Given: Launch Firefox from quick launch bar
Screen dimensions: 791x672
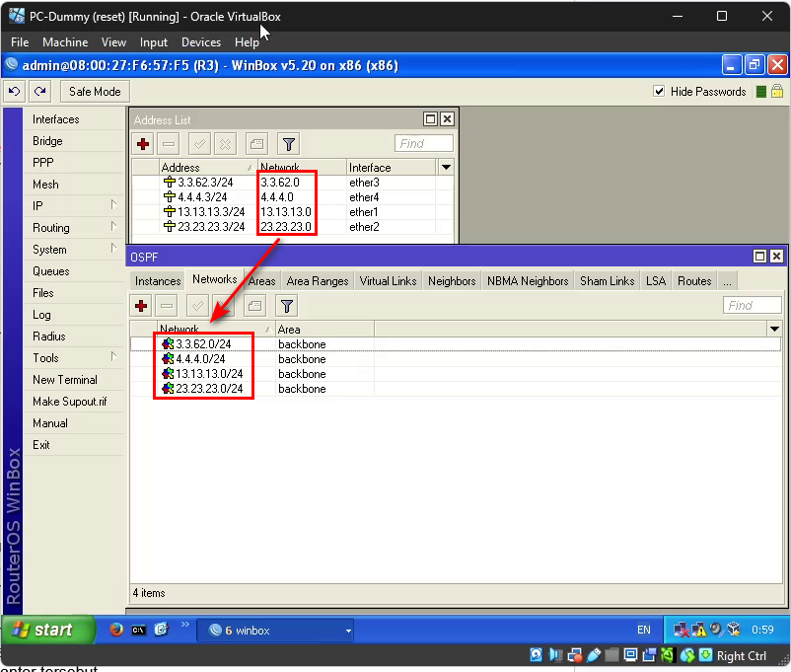Looking at the screenshot, I should [116, 630].
